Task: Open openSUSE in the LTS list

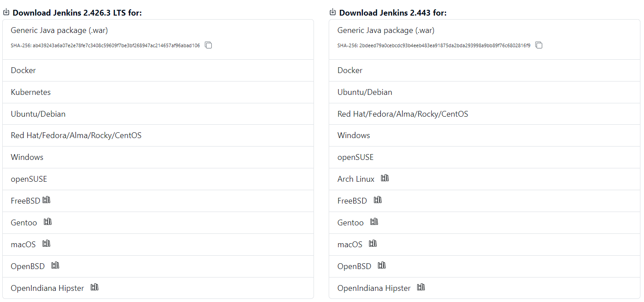Action: click(29, 179)
